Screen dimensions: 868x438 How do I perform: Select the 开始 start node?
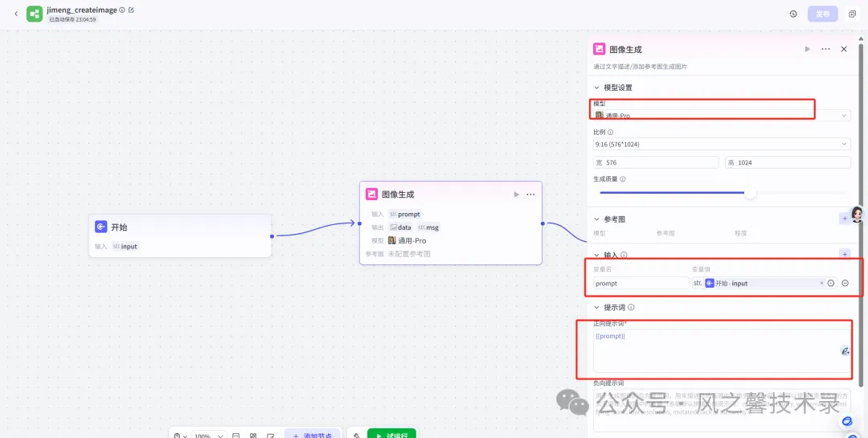[x=181, y=235]
